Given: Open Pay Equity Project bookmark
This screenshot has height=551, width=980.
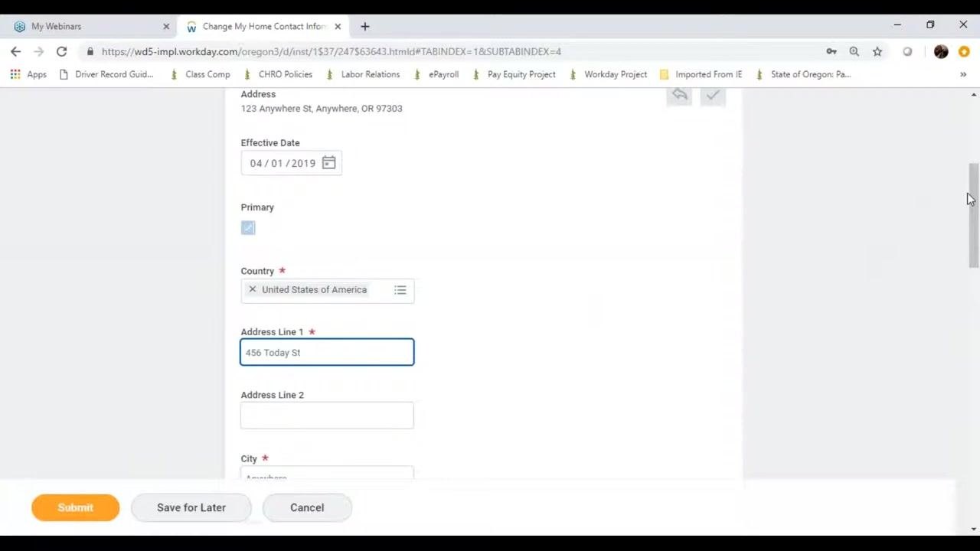Looking at the screenshot, I should (513, 74).
